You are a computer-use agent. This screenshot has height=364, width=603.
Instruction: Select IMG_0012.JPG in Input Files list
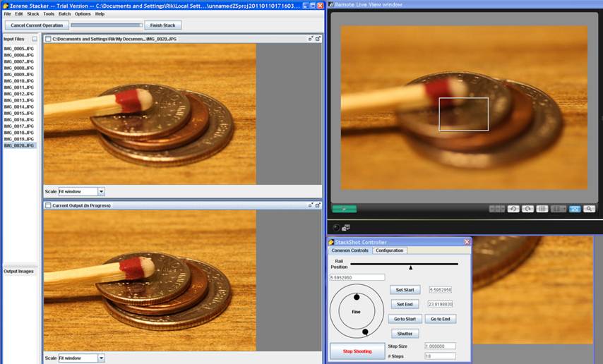(19, 94)
